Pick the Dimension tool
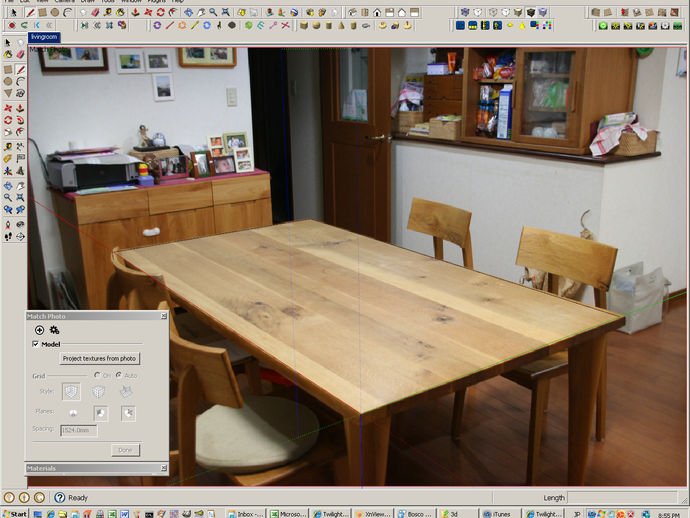The width and height of the screenshot is (690, 518). (x=20, y=146)
